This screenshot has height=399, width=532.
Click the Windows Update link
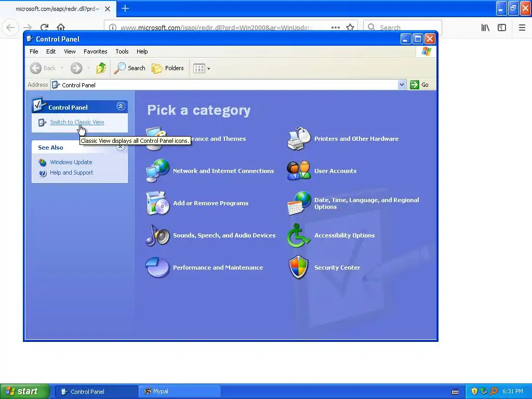tap(71, 162)
